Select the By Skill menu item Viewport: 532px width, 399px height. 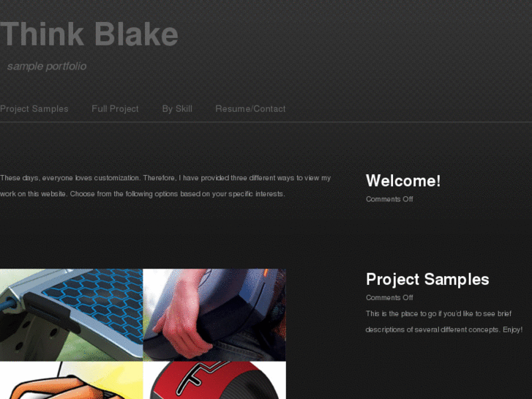coord(177,108)
